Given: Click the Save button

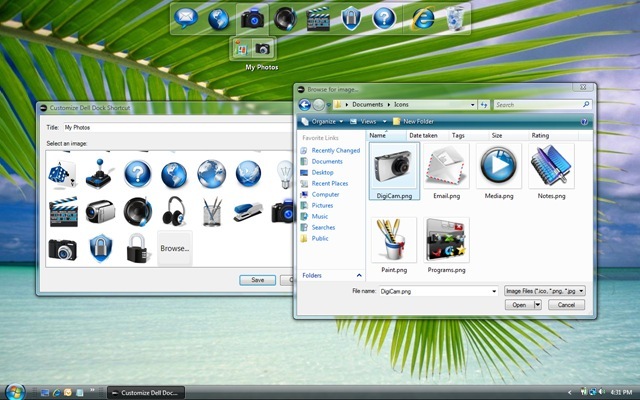Looking at the screenshot, I should 257,280.
